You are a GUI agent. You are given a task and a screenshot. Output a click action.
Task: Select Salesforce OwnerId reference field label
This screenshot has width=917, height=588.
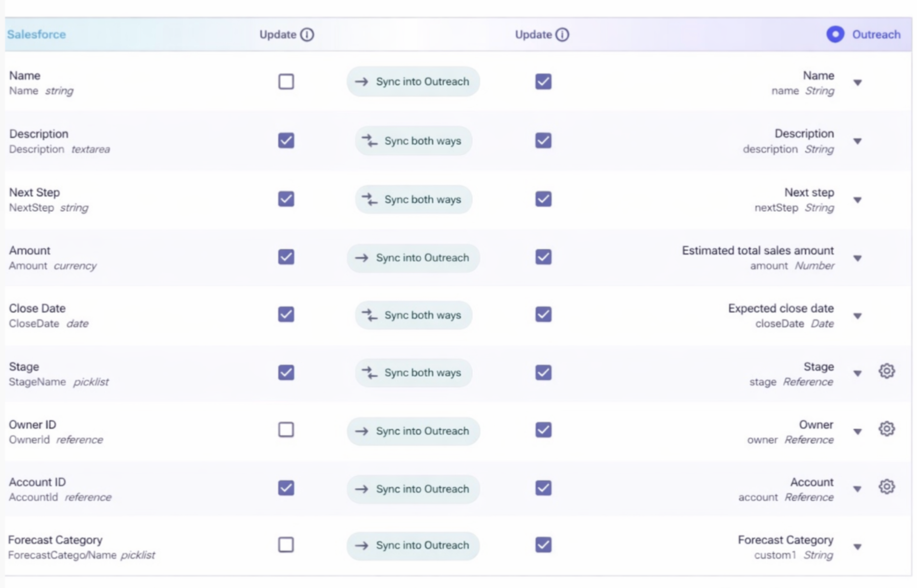tap(56, 432)
